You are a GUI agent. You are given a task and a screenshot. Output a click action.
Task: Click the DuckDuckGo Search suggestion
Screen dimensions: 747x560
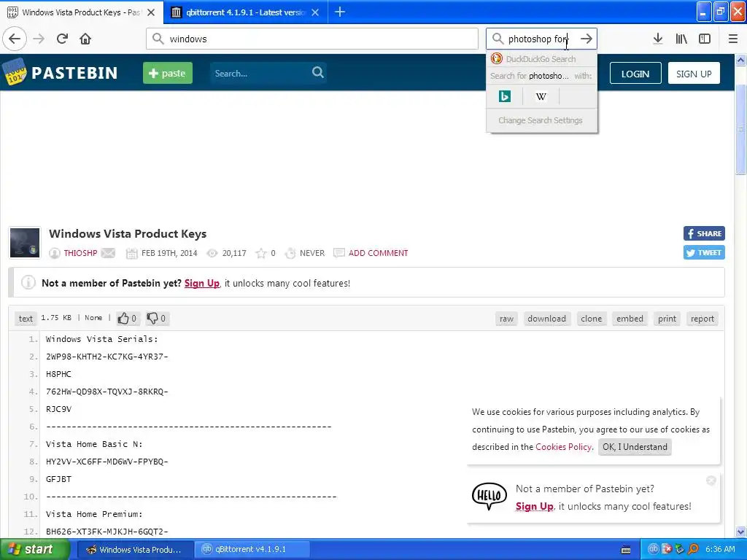[x=542, y=59]
